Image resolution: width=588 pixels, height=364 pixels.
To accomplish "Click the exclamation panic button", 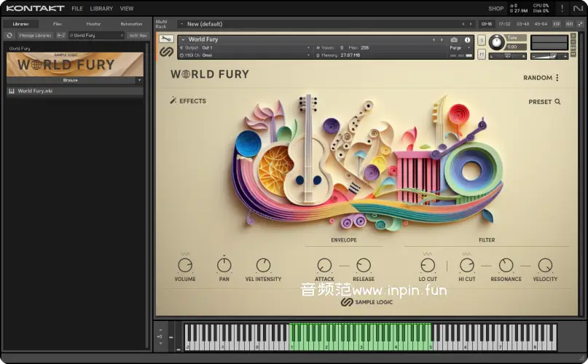I will (x=562, y=9).
